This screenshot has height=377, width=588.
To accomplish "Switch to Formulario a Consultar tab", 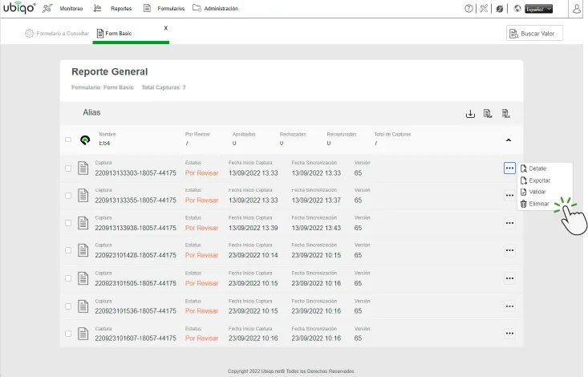I will click(x=57, y=34).
